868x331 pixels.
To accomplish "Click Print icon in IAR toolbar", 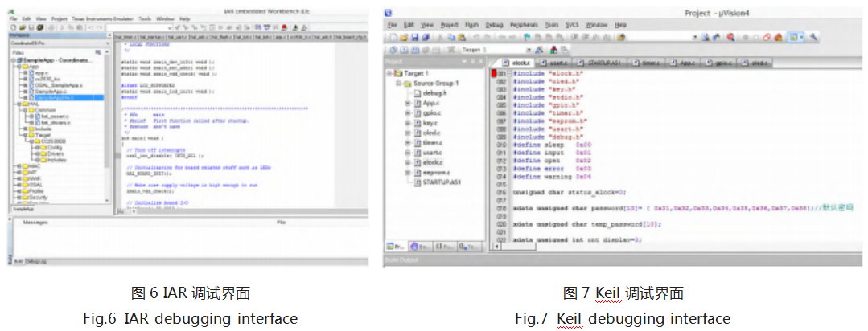I will 51,27.
